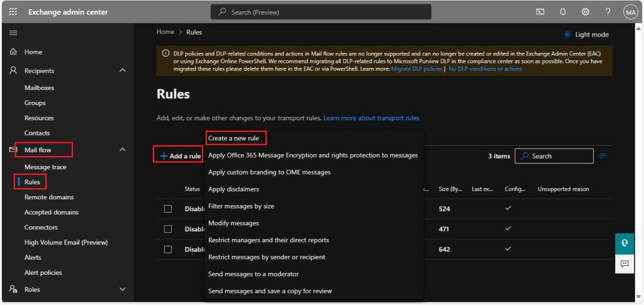
Task: Open High Volume Email (Preview)
Action: click(x=66, y=243)
